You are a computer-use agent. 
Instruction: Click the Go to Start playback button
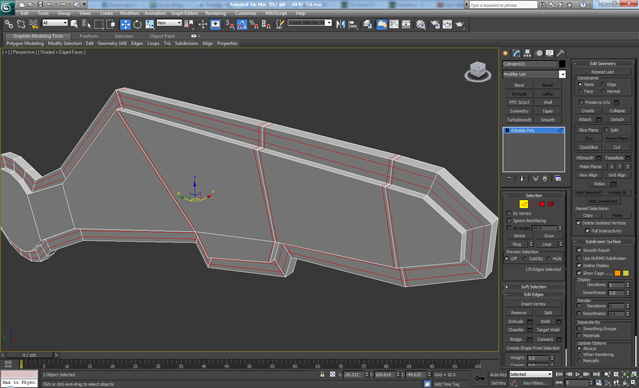559,374
